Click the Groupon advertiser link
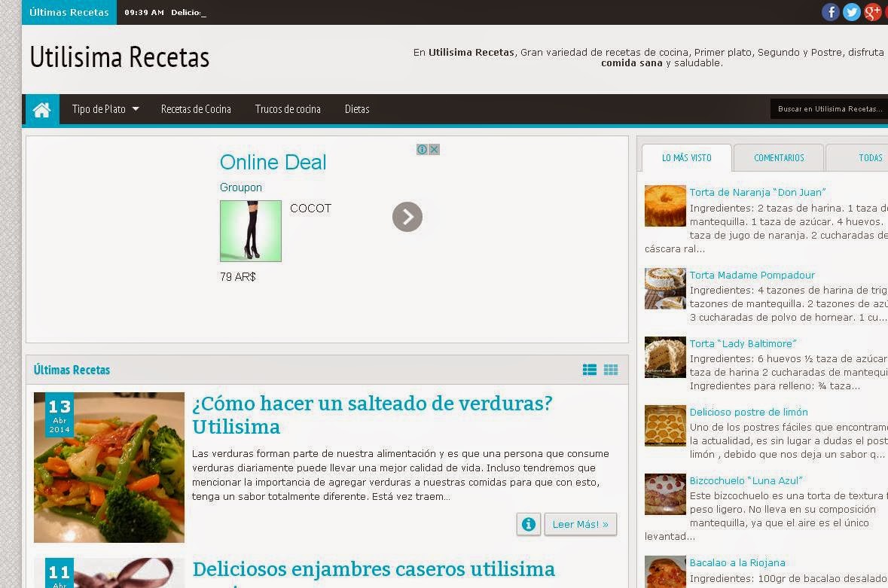The height and width of the screenshot is (588, 888). coord(241,187)
